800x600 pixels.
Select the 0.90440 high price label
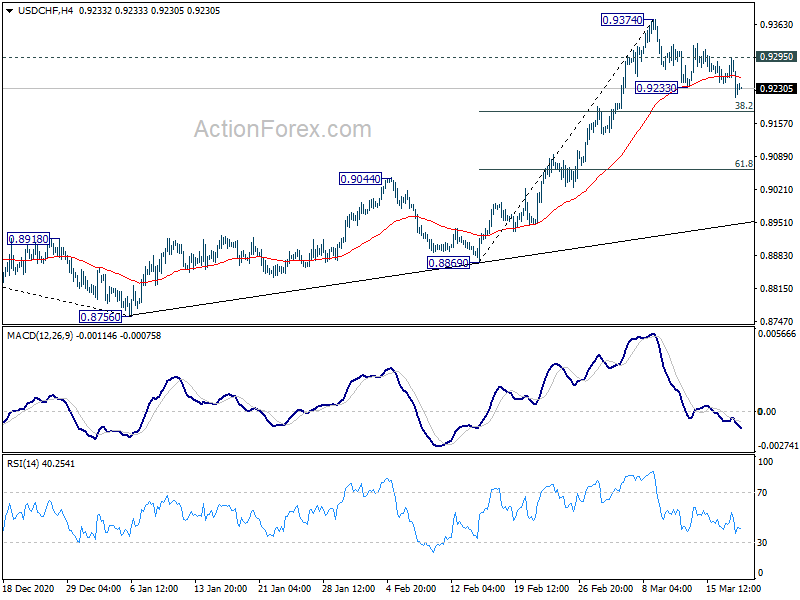[360, 179]
